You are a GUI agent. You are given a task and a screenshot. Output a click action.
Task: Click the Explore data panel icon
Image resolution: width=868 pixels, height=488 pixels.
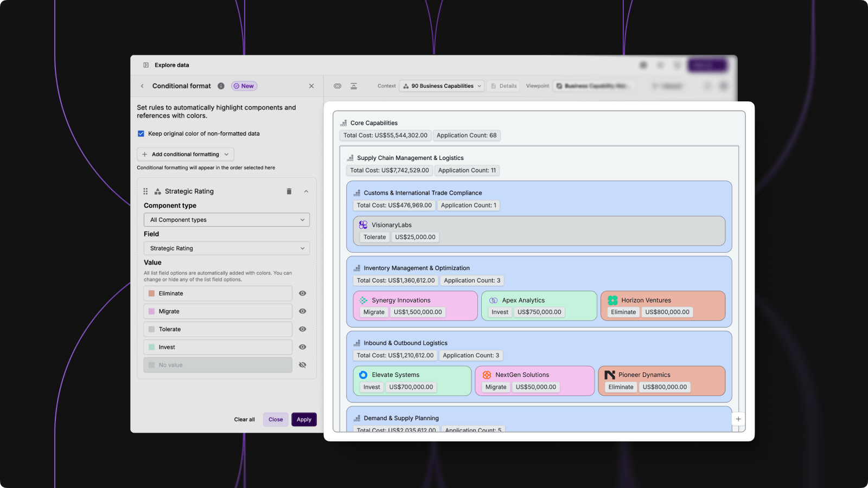(x=146, y=65)
